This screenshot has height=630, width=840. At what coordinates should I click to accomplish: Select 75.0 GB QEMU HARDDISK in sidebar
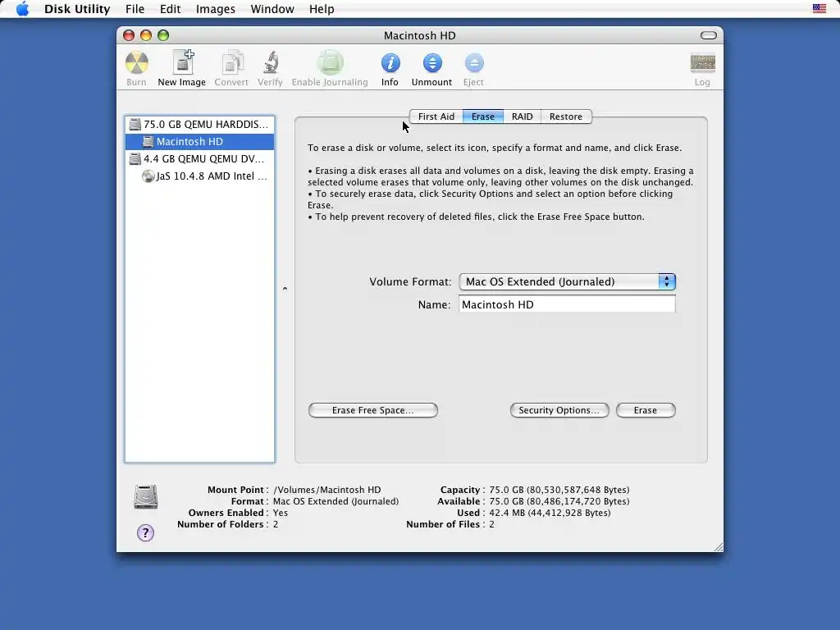[x=199, y=125]
